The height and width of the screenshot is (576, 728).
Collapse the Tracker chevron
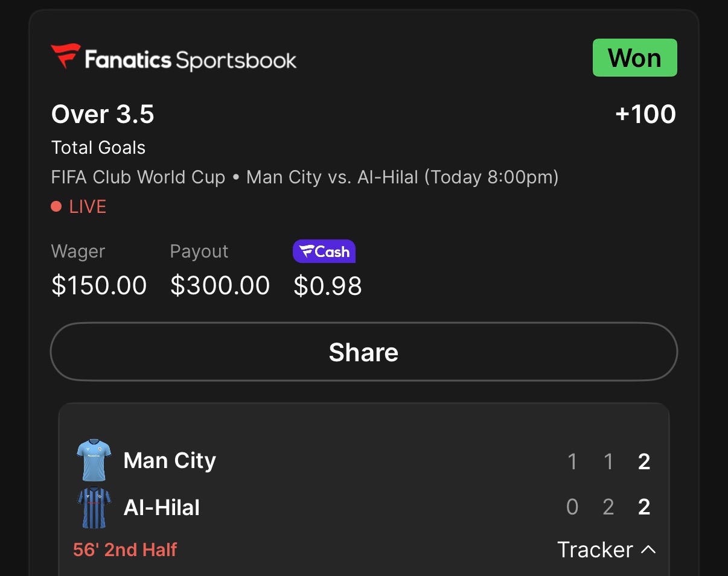(x=648, y=549)
